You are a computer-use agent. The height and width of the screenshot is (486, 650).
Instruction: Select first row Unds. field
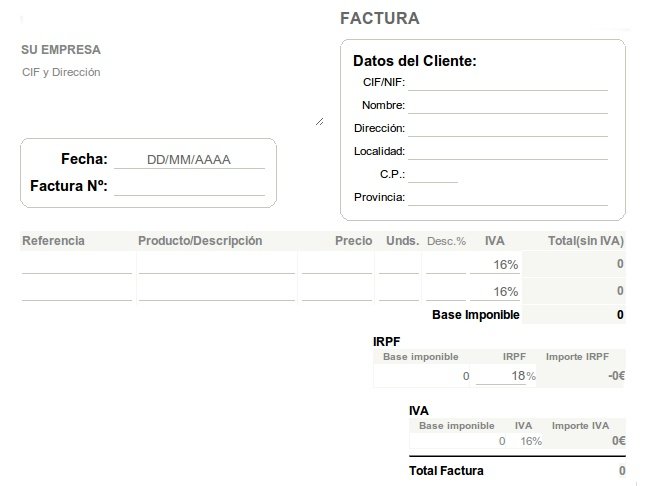pos(399,265)
